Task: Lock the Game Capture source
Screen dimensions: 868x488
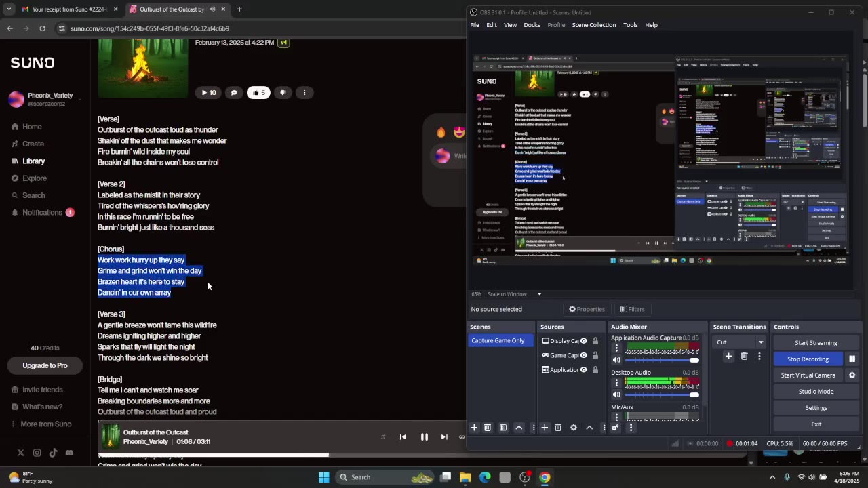Action: (595, 355)
